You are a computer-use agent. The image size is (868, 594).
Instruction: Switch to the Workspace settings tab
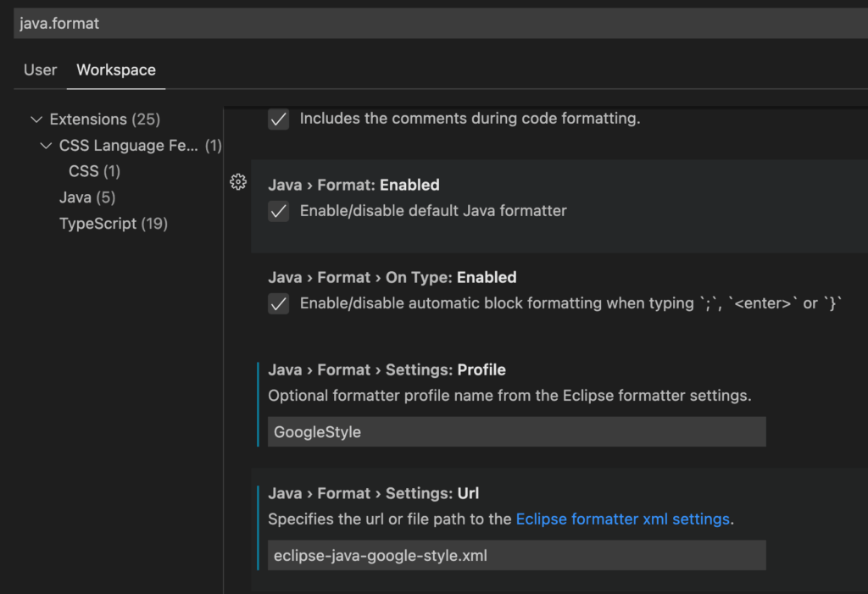coord(115,69)
